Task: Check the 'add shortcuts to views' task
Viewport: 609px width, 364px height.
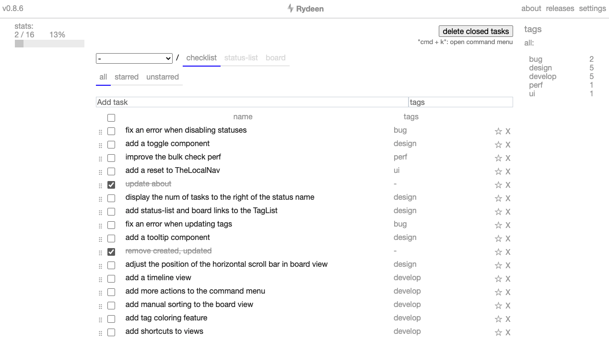Action: (111, 332)
